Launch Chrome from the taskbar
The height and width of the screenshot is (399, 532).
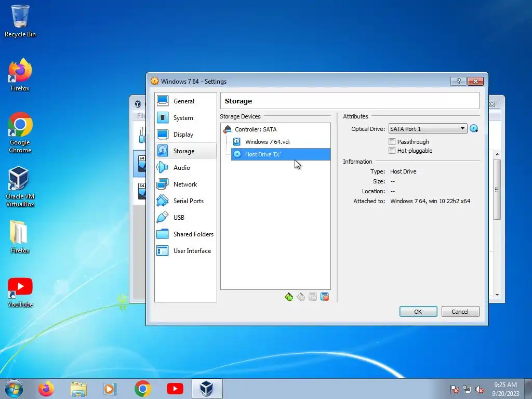tap(142, 389)
